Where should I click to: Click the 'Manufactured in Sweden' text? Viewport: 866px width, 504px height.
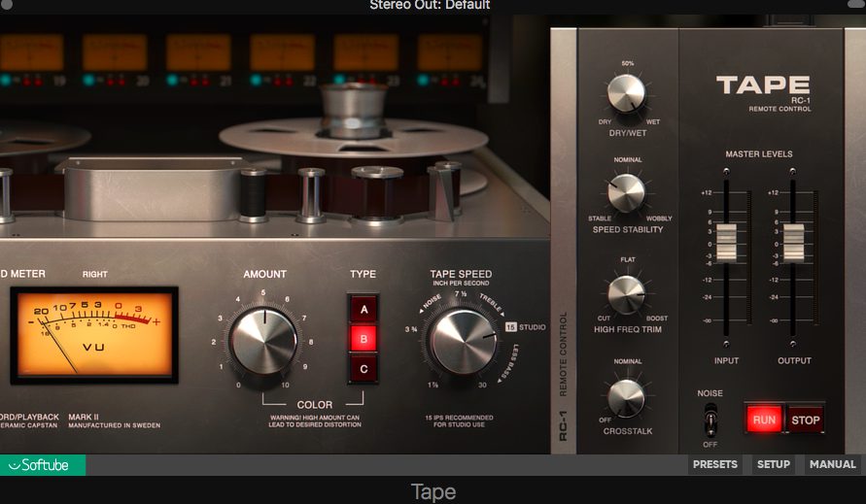(115, 425)
